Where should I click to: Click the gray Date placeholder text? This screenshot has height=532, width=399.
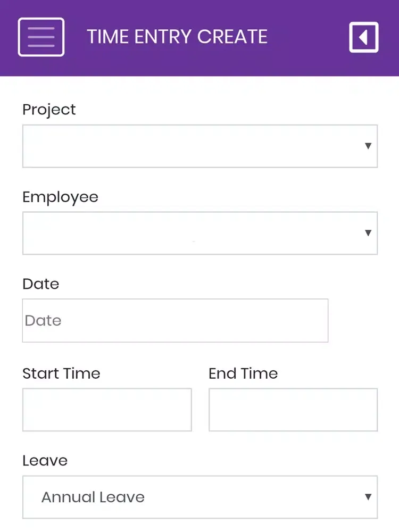pos(43,321)
